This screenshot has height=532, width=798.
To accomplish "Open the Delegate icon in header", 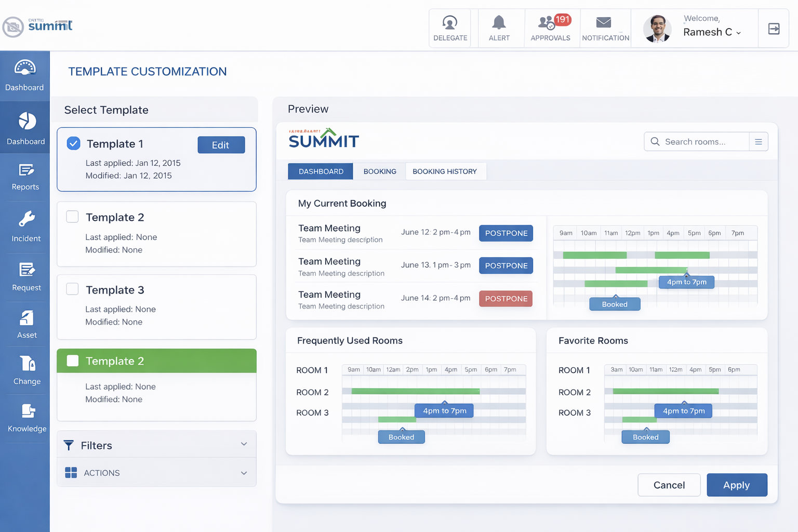I will 450,28.
